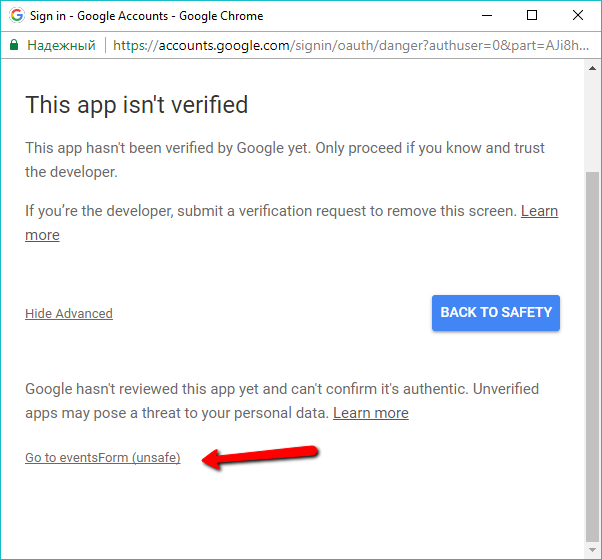Click the "Only proceed if you know" paragraph

[285, 159]
